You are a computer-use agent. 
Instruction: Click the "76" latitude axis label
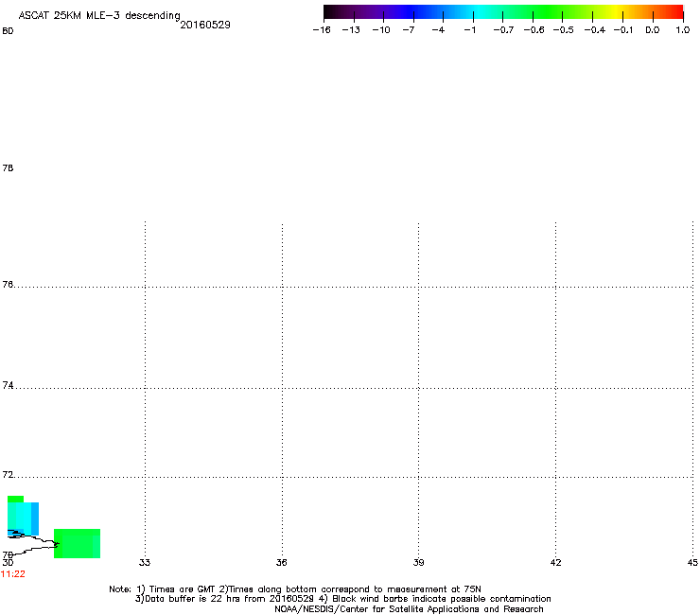click(x=8, y=285)
